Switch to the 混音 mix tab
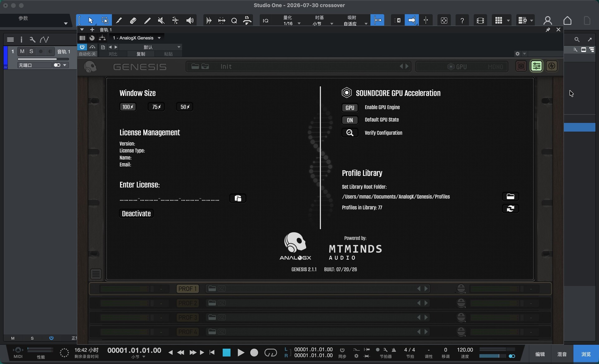Screen dimensions: 599x364 tap(562, 354)
